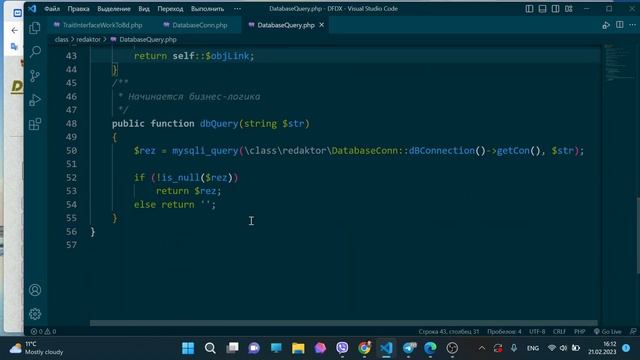Open the Вид menu
640x360 pixels.
(144, 9)
